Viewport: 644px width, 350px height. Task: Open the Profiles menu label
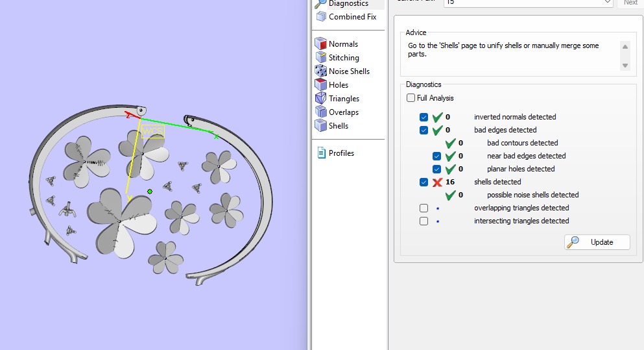[x=341, y=153]
